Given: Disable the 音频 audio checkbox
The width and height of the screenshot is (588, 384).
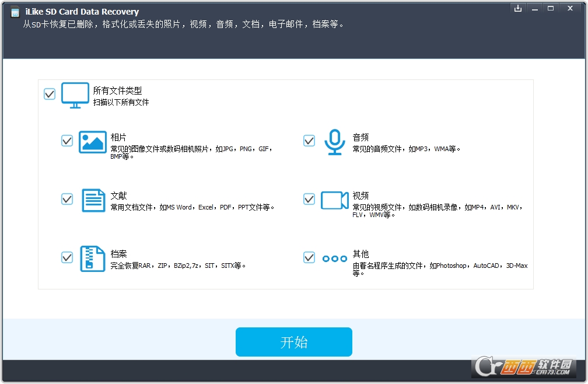Looking at the screenshot, I should click(309, 141).
